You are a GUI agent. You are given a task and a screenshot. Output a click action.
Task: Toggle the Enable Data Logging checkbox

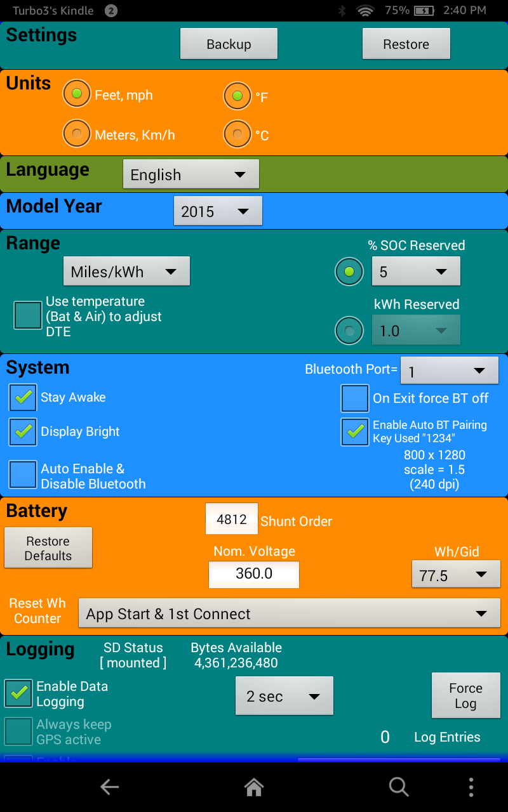[18, 693]
